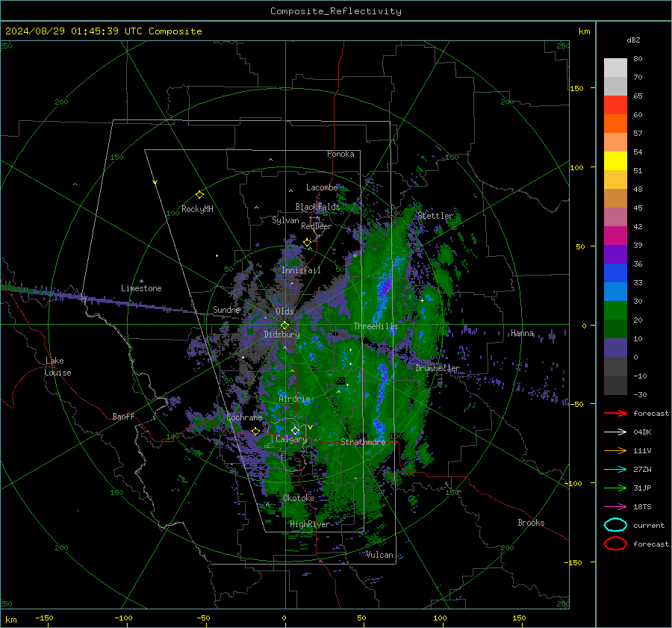
Task: Click the Innisfail town label
Action: click(x=301, y=270)
